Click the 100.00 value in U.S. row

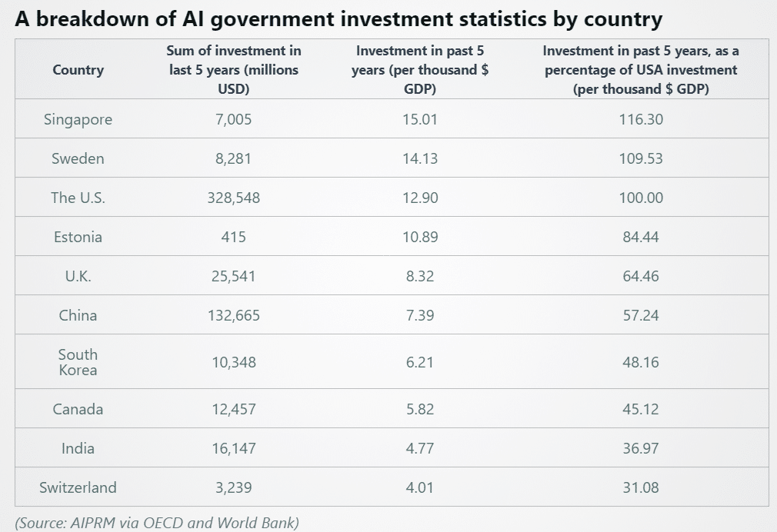pos(640,198)
